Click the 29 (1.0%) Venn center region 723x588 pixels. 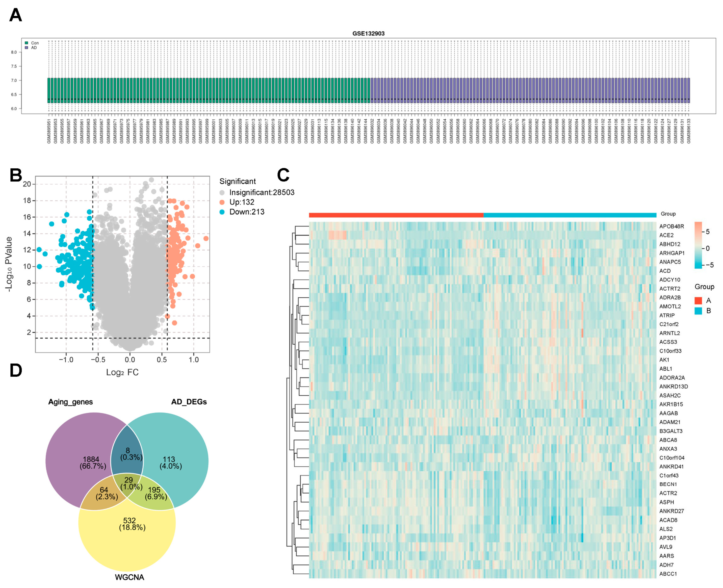[129, 484]
